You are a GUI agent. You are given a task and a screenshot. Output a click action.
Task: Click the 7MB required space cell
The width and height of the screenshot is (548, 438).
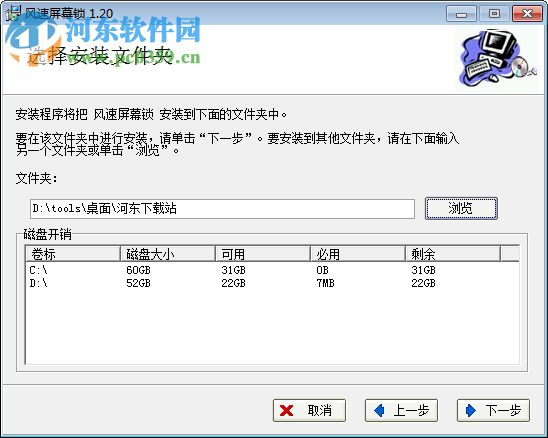(x=325, y=283)
